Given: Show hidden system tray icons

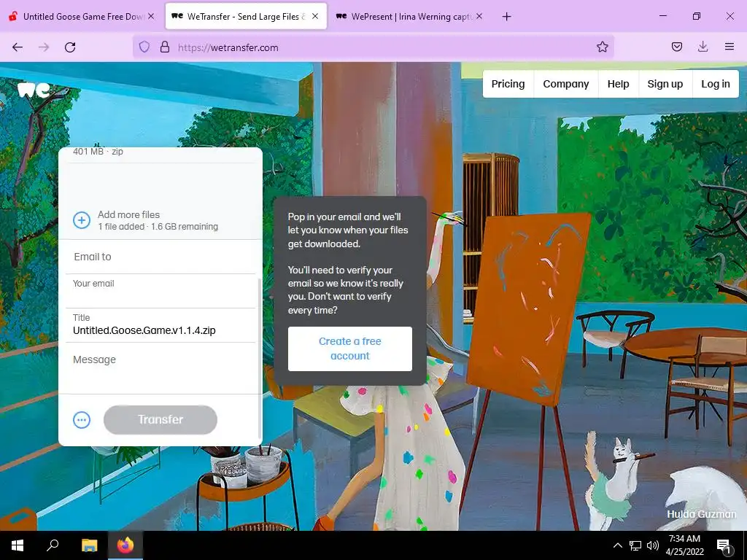Looking at the screenshot, I should click(617, 545).
